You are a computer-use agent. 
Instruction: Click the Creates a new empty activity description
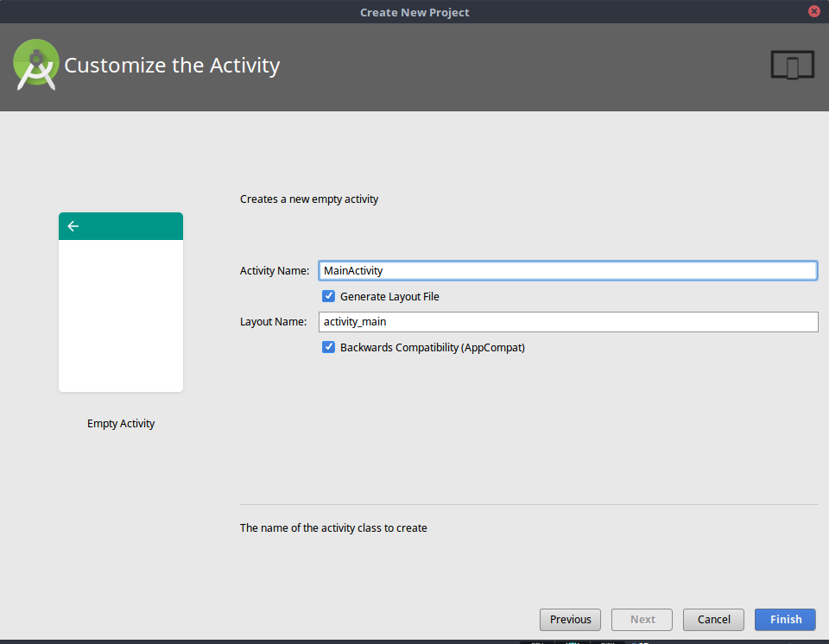tap(309, 199)
